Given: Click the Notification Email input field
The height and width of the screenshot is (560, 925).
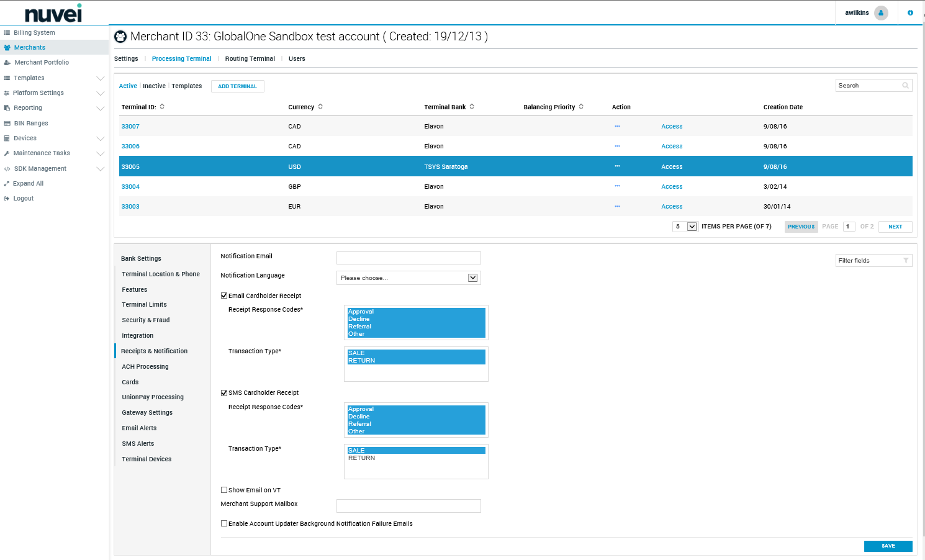Looking at the screenshot, I should tap(408, 258).
